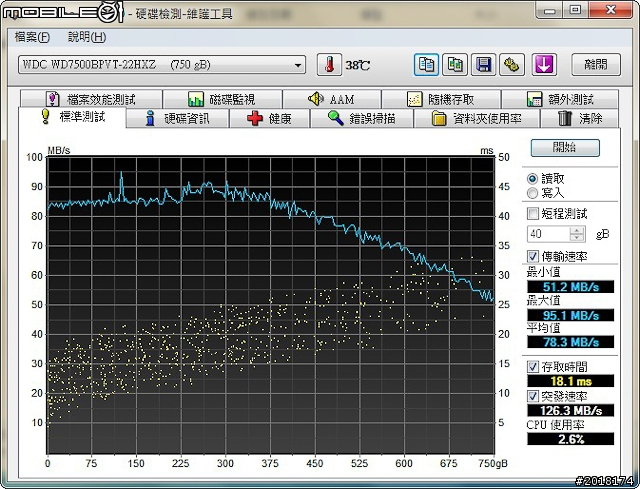Expand the WDC WD7500BPVT drive dropdown

coord(298,65)
